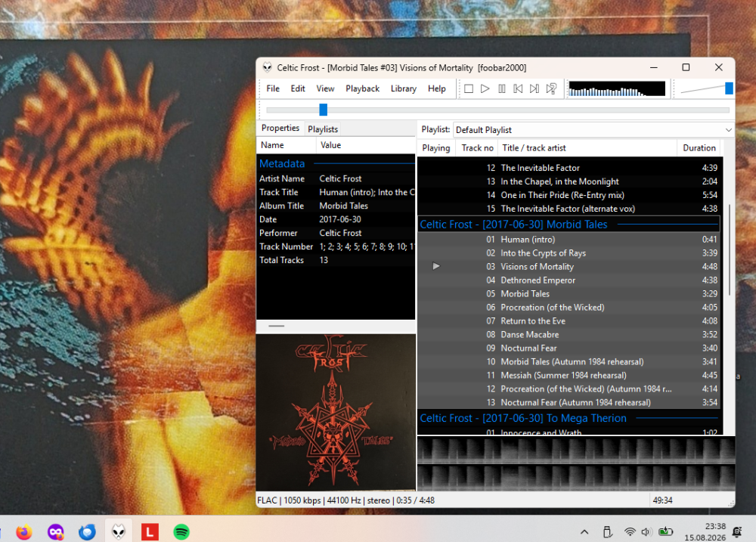Open the notification bell in tray
The width and height of the screenshot is (756, 542).
coord(736,532)
